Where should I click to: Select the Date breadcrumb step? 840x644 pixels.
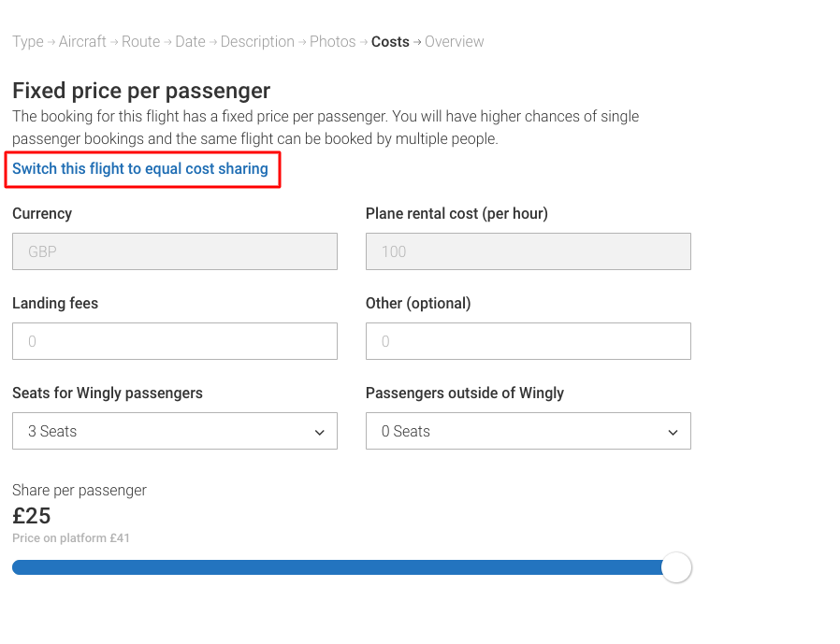pos(190,42)
